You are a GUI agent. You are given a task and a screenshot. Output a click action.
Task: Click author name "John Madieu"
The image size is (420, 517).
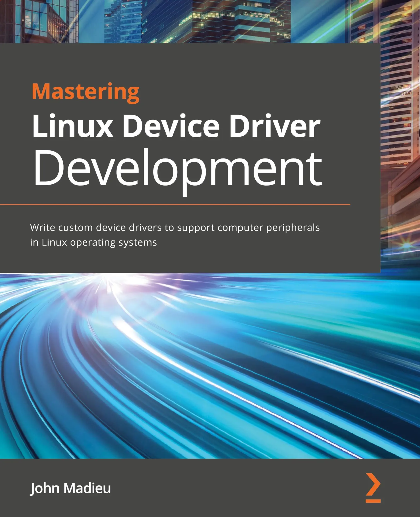pyautogui.click(x=71, y=489)
